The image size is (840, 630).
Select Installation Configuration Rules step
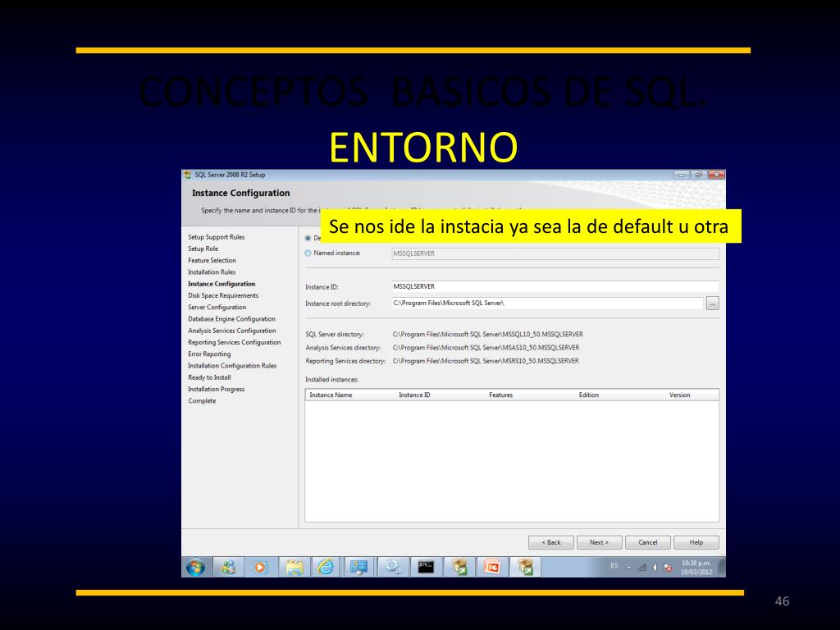[232, 366]
